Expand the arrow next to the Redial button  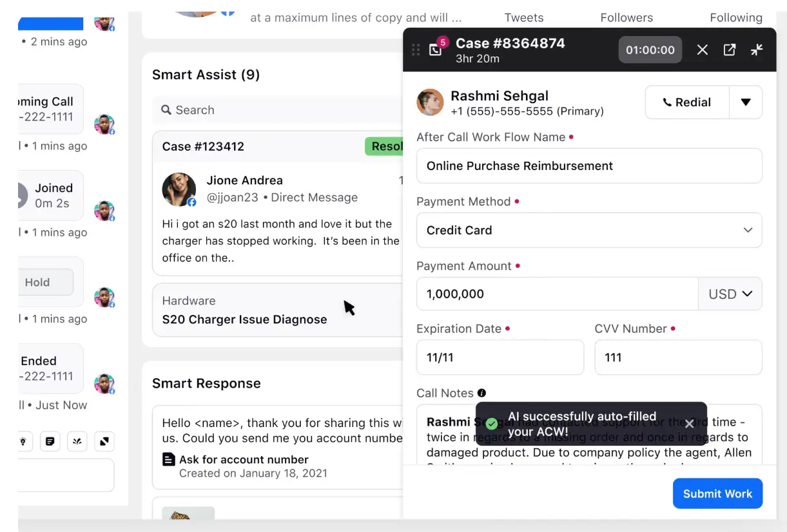point(746,102)
